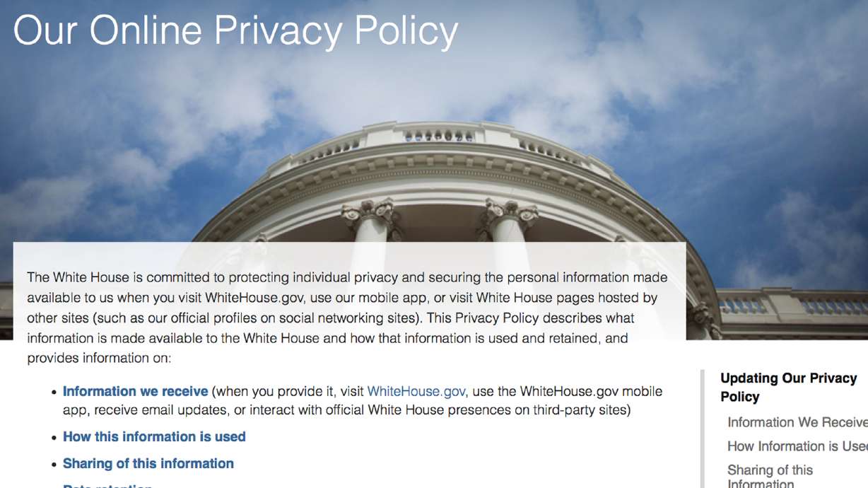The width and height of the screenshot is (868, 488).
Task: Click the White House hero banner image
Action: coord(434,163)
